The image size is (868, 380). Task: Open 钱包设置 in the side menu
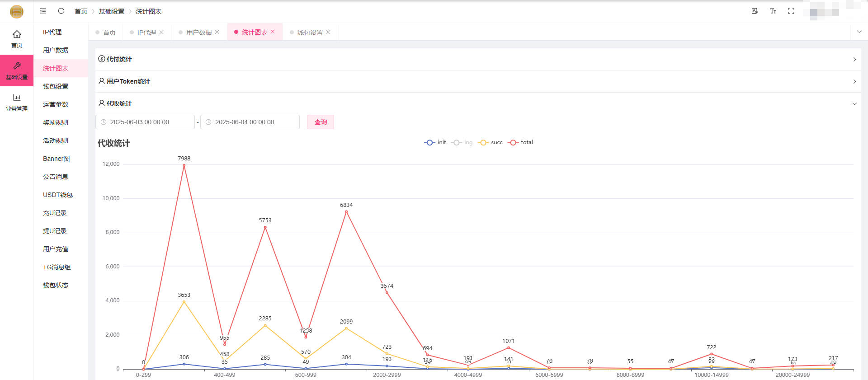[x=56, y=86]
